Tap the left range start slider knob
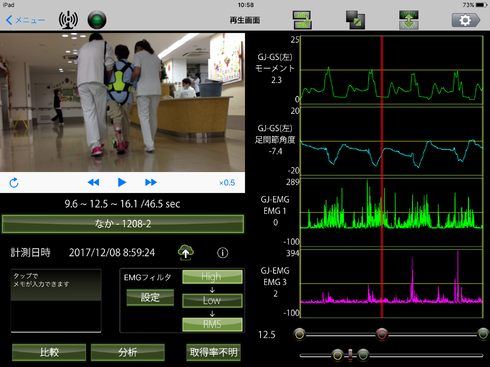The height and width of the screenshot is (367, 490). click(299, 334)
